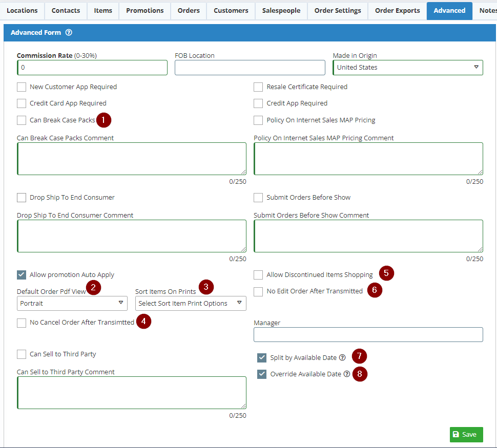Check Submit Orders Before Show

(x=258, y=198)
